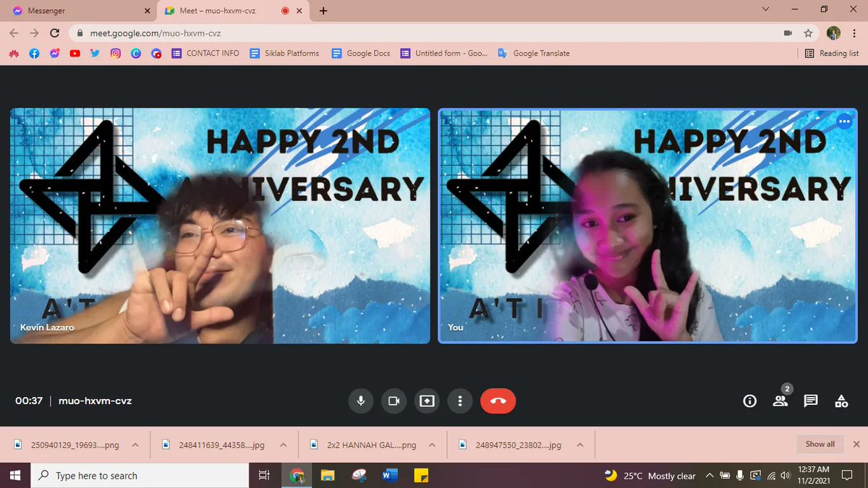
Task: Click camera permission icon in address bar
Action: [x=788, y=33]
